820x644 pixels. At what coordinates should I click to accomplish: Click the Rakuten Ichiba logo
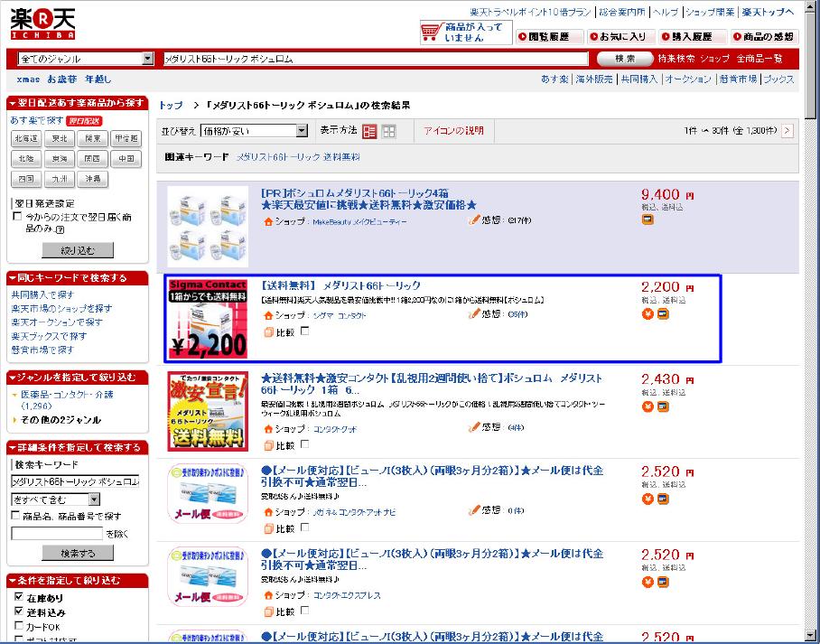pos(42,24)
